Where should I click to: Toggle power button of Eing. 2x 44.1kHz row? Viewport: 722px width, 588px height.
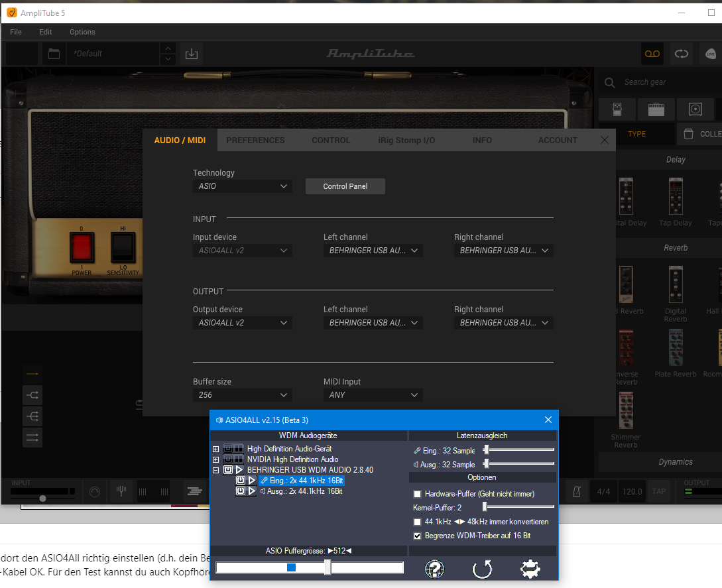point(241,481)
